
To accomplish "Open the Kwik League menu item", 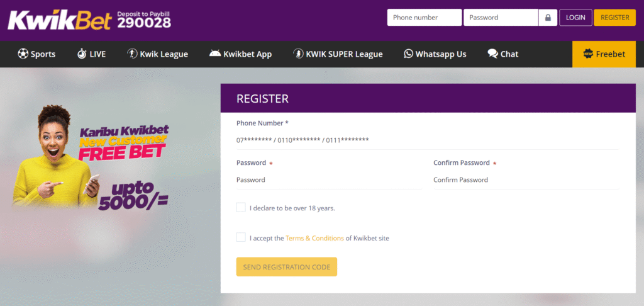I will pyautogui.click(x=165, y=54).
